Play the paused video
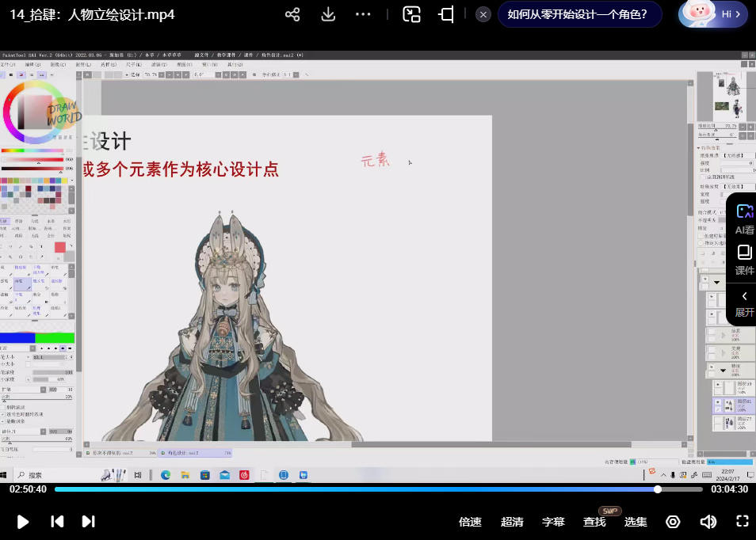Image resolution: width=756 pixels, height=540 pixels. [x=23, y=521]
